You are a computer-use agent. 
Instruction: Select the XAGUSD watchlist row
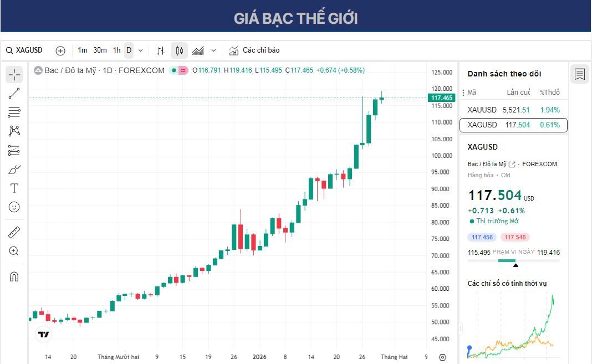click(x=513, y=125)
